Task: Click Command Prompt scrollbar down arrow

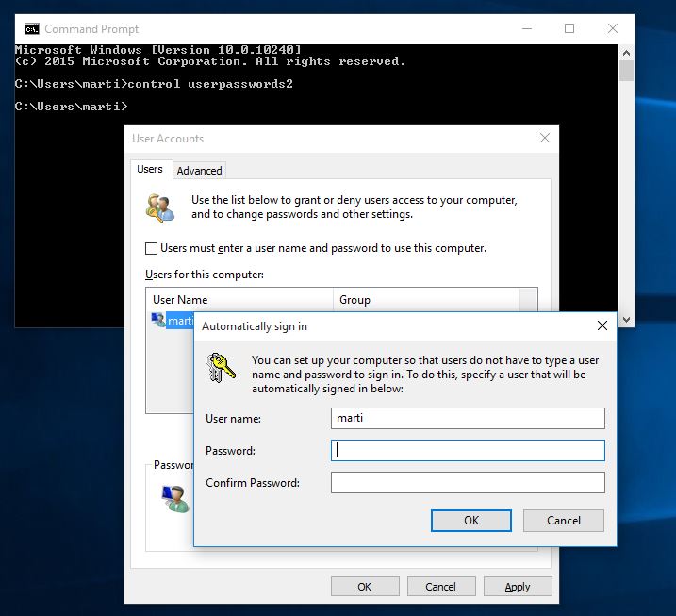Action: (x=626, y=320)
